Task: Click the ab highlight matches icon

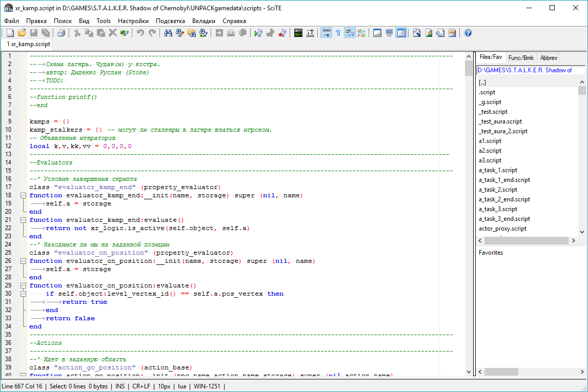Action: tap(361, 33)
